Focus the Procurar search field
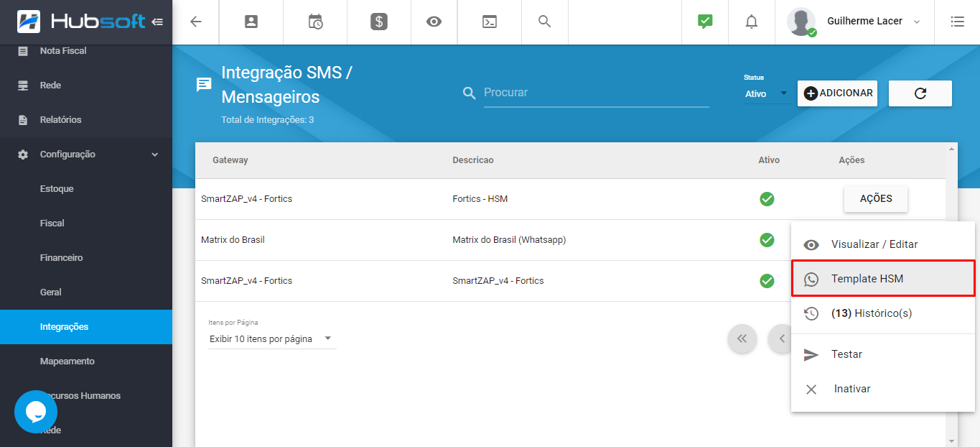Image resolution: width=980 pixels, height=447 pixels. point(596,93)
